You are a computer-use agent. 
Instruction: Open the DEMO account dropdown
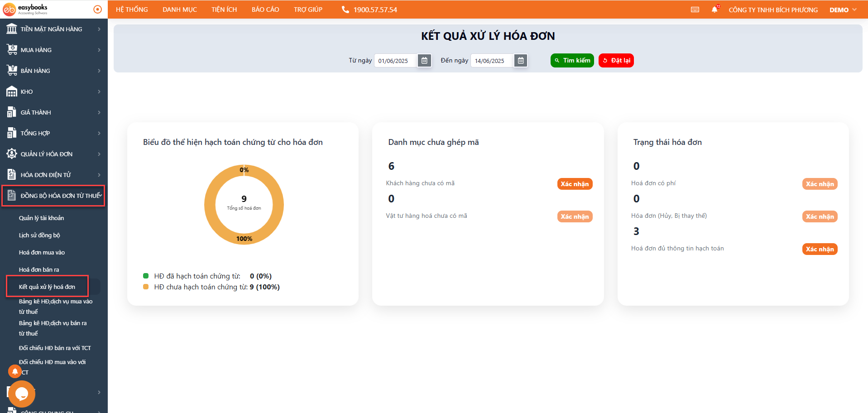click(x=843, y=10)
